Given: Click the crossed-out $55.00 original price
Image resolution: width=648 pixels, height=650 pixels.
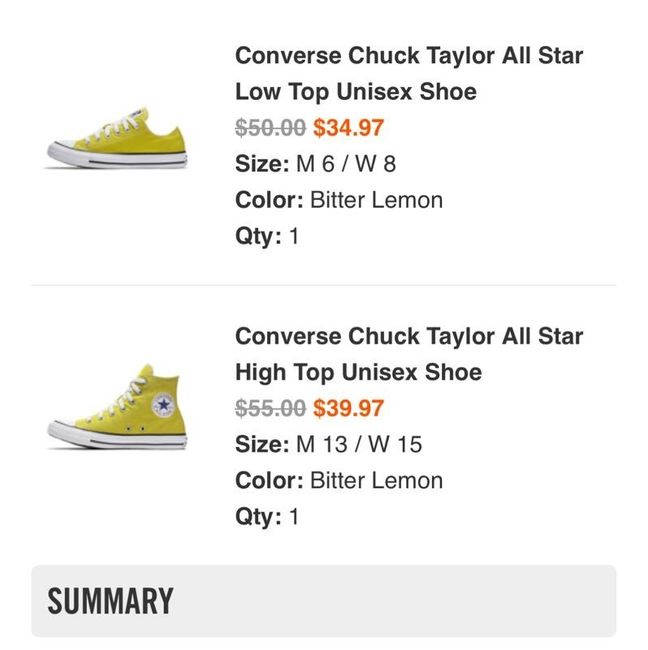Looking at the screenshot, I should [270, 408].
